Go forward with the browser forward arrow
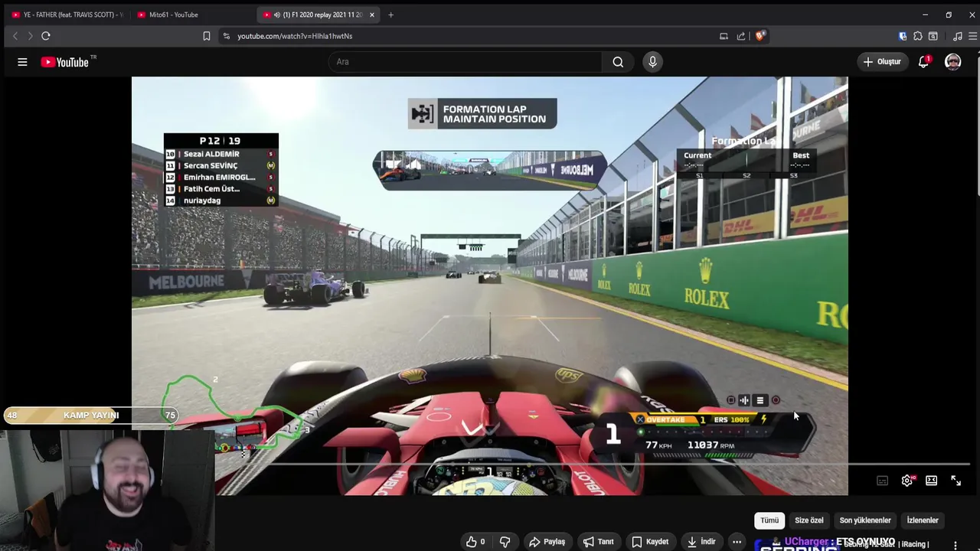The image size is (980, 551). point(30,36)
